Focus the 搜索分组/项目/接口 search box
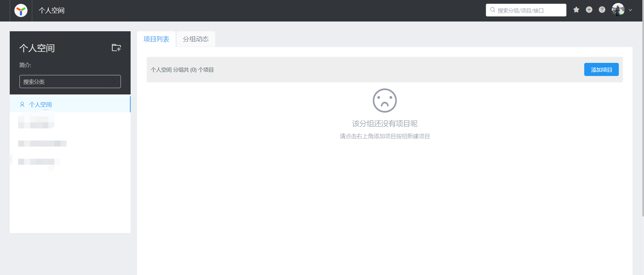Image resolution: width=644 pixels, height=275 pixels. click(x=526, y=10)
